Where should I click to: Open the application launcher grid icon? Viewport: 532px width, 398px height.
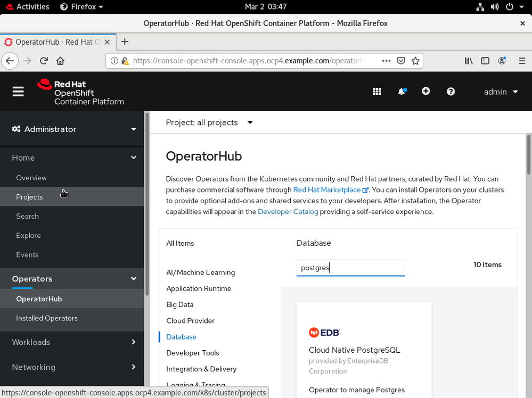[x=377, y=92]
